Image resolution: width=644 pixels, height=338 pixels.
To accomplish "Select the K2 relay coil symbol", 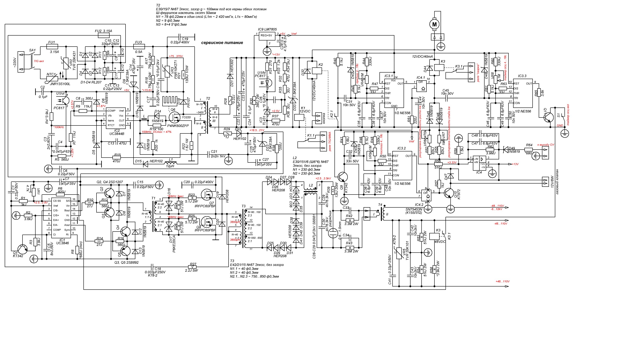I will coord(317,71).
